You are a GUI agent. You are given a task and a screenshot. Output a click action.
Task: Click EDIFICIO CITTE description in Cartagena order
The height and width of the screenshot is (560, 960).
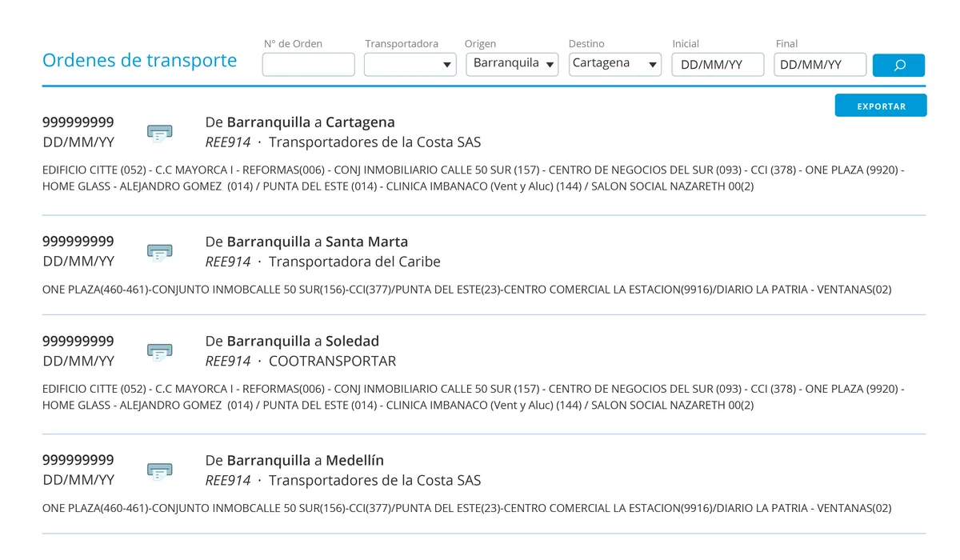click(474, 178)
